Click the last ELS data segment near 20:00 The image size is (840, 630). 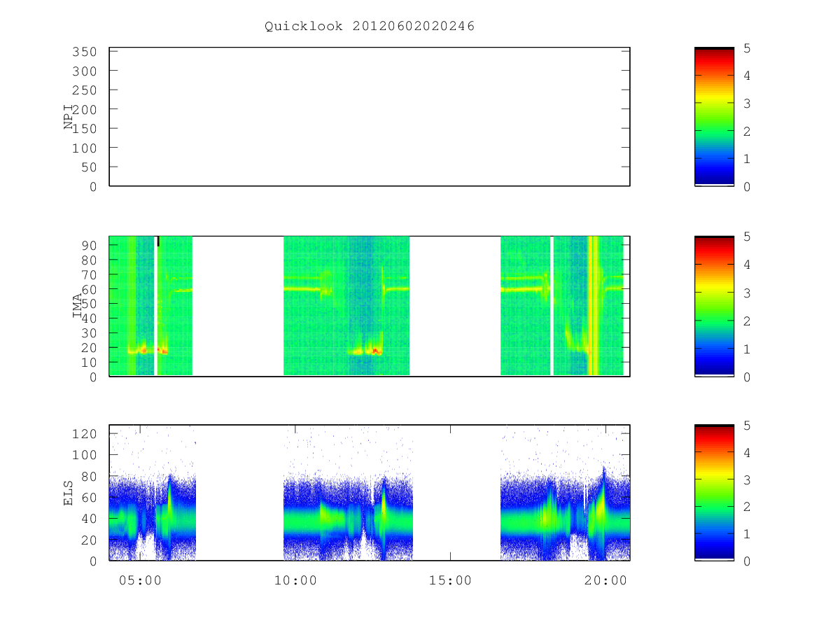click(565, 493)
